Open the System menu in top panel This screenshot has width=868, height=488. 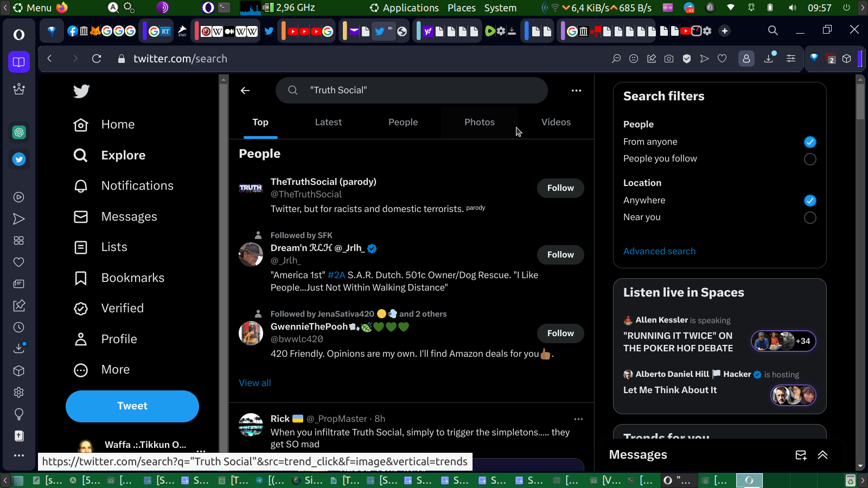coord(500,8)
